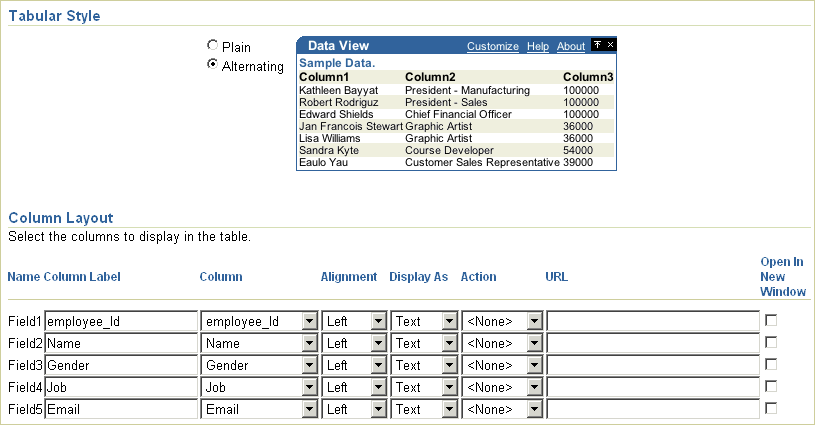
Task: Click the Customize link in Data View
Action: 493,46
